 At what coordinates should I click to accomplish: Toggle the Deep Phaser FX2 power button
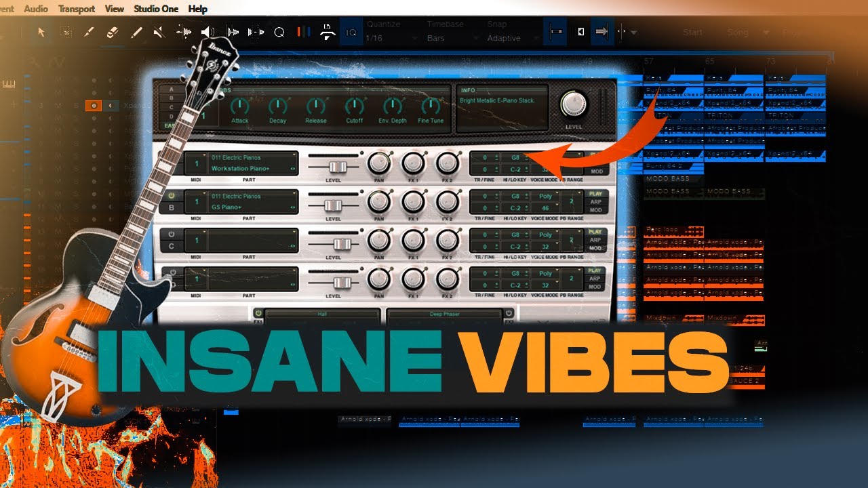pos(509,313)
